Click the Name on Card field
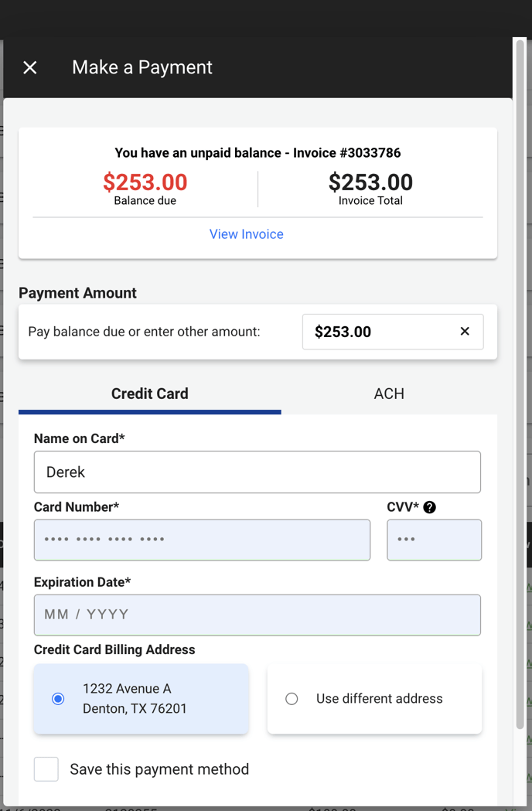 point(257,472)
